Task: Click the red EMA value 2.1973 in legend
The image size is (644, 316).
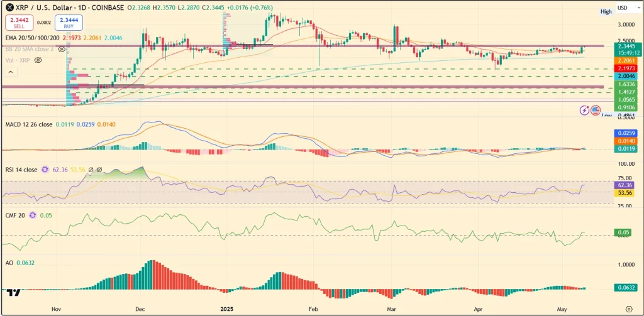Action: (71, 38)
